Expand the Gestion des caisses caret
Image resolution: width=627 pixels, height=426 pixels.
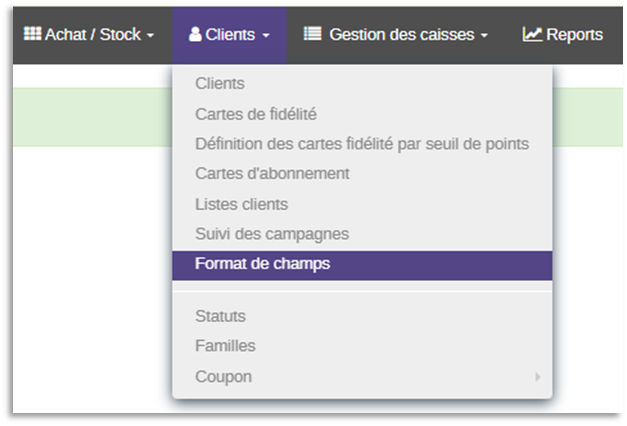(484, 35)
